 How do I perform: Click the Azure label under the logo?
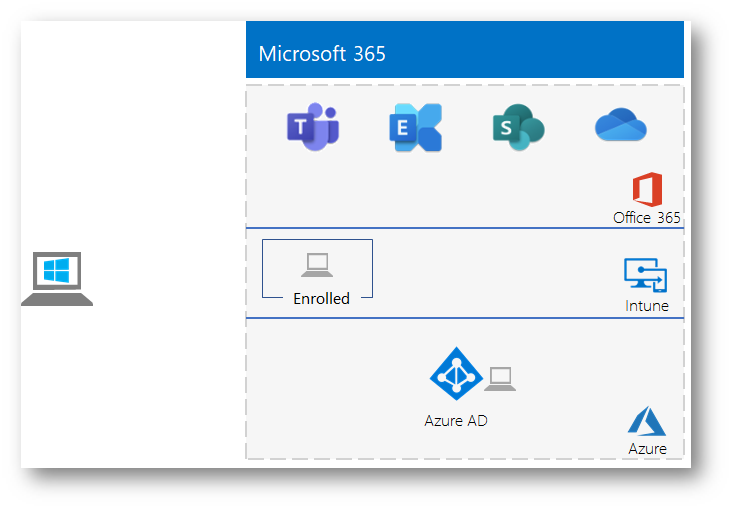[x=647, y=449]
